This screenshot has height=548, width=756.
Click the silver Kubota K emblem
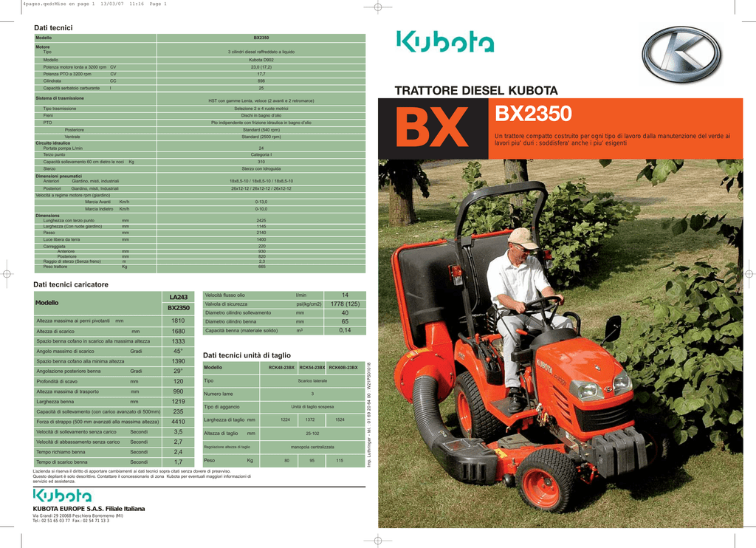tap(681, 55)
